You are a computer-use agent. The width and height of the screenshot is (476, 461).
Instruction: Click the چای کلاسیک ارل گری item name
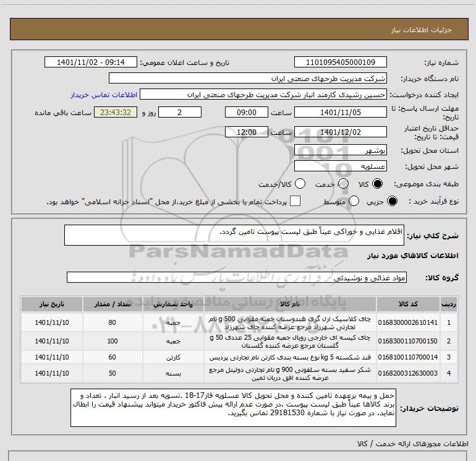[x=290, y=323]
